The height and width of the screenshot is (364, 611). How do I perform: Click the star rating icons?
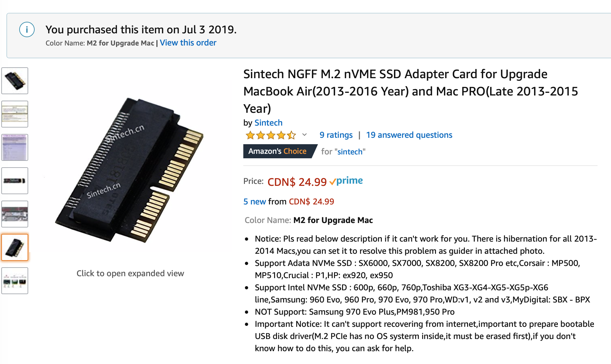271,135
